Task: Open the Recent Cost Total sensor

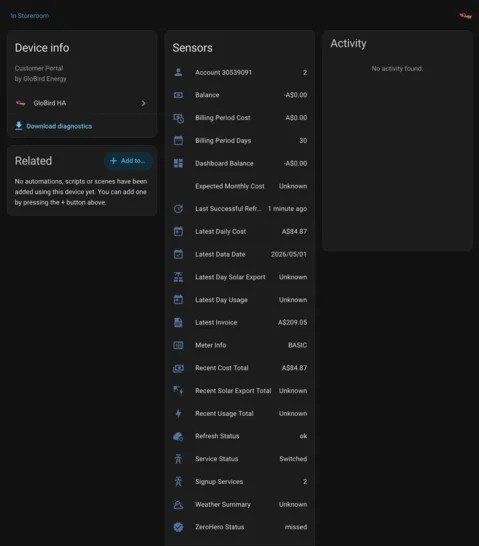Action: pos(240,368)
